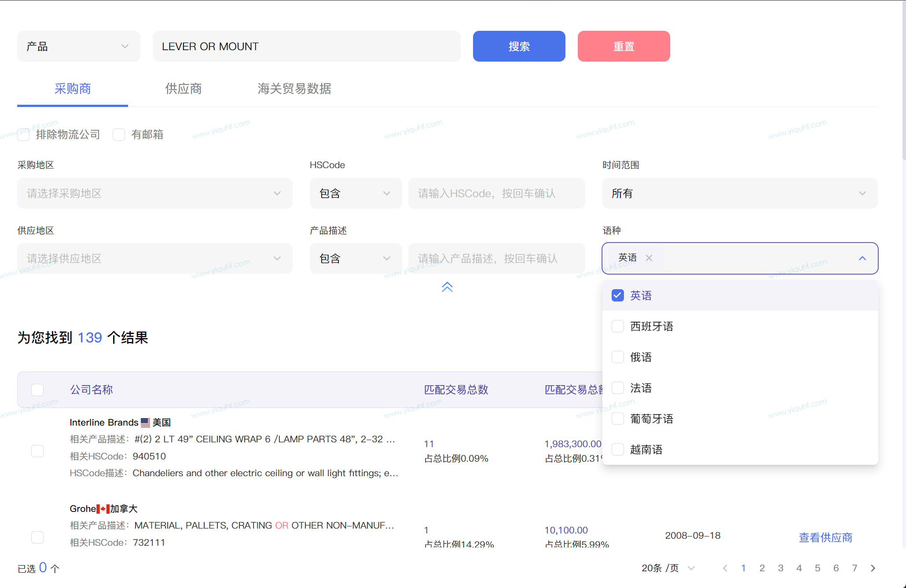Click the 139 results count

coord(90,338)
